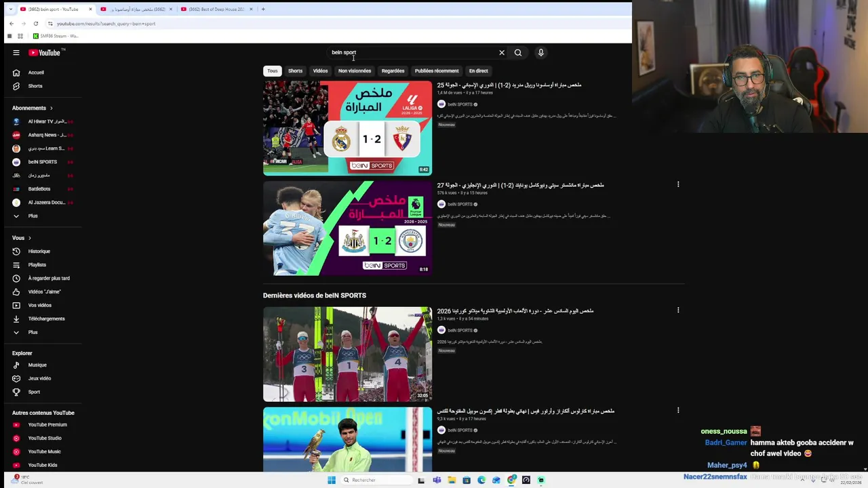Reload the page with the refresh icon
This screenshot has width=868, height=488.
(36, 24)
